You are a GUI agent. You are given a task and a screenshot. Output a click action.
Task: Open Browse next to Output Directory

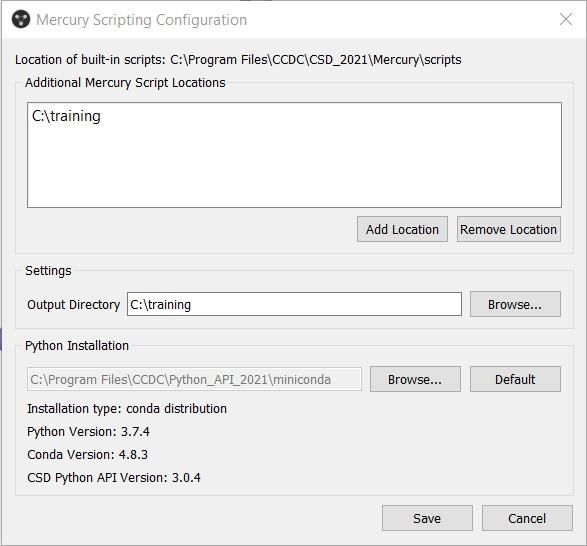click(x=515, y=304)
